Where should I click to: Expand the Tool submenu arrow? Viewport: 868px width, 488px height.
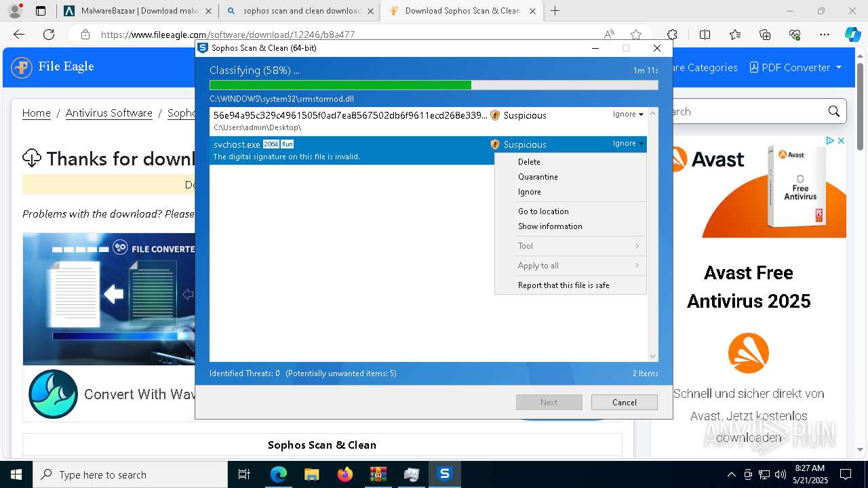point(637,246)
